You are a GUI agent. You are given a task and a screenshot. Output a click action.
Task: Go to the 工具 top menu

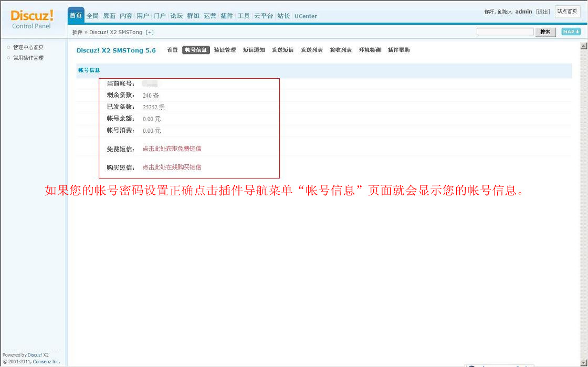coord(244,16)
